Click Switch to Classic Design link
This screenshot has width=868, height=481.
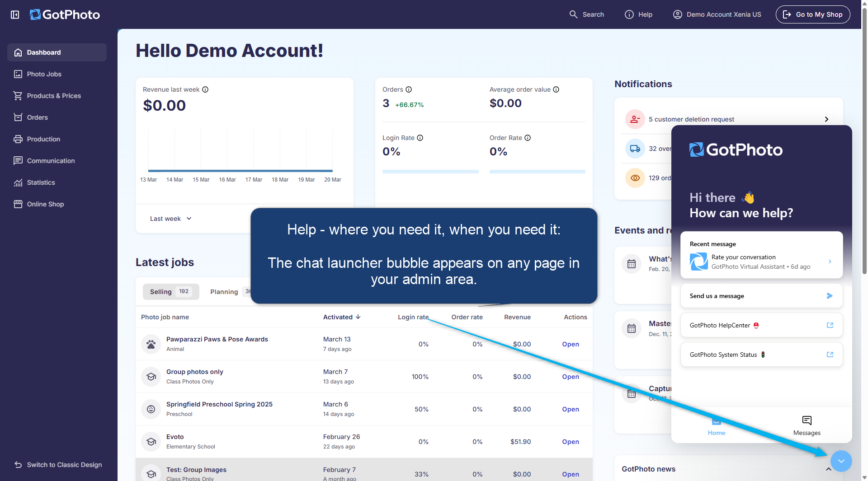tap(58, 465)
